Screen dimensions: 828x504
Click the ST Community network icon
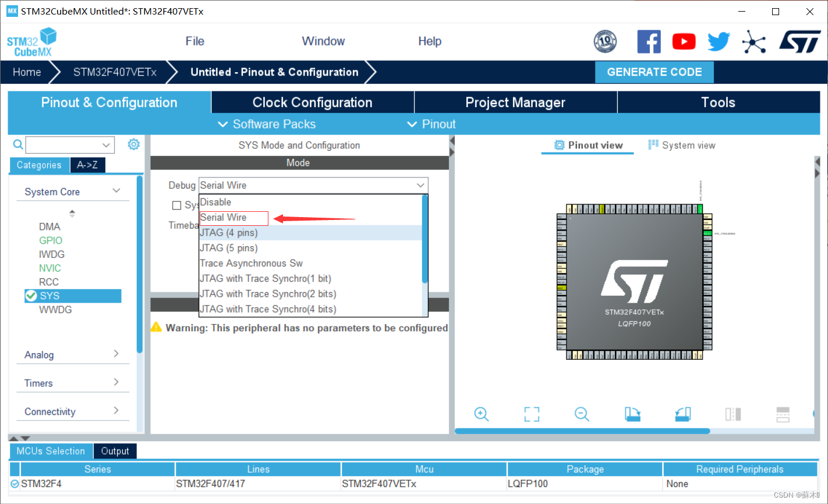753,41
